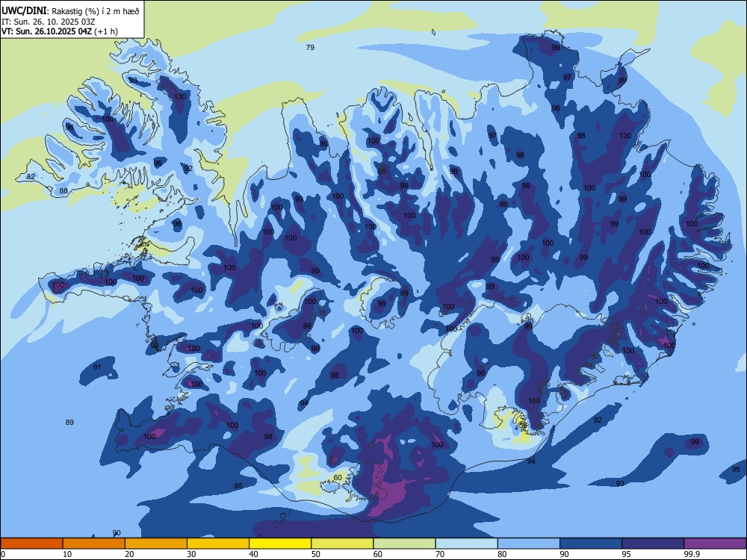Click the 91 humidity value over the sea

click(97, 367)
